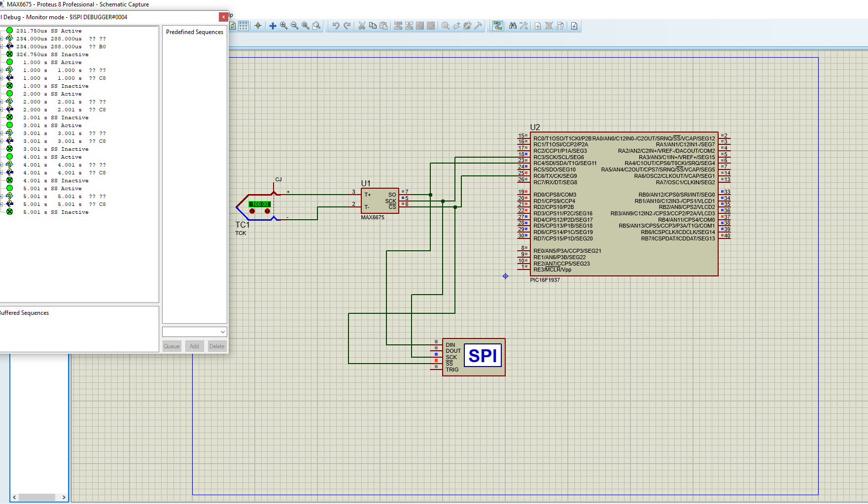Click the Pick parts from libraries icon

tap(446, 26)
